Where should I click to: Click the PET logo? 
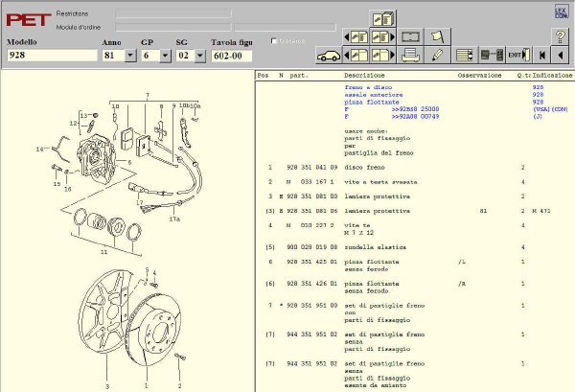click(x=29, y=20)
